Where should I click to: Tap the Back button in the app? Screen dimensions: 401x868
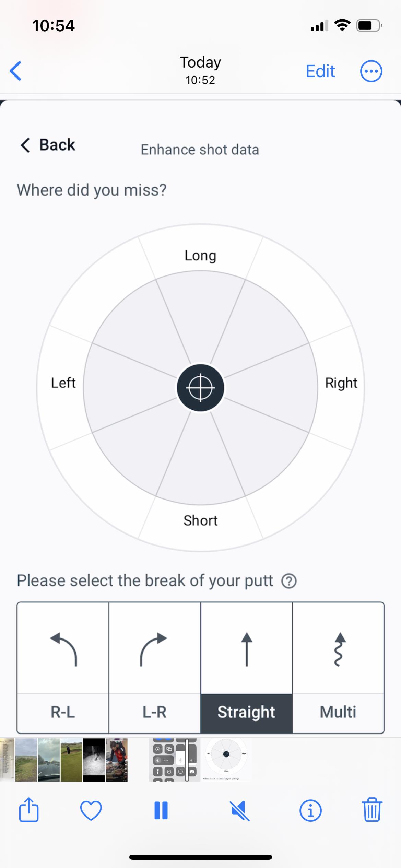coord(48,145)
